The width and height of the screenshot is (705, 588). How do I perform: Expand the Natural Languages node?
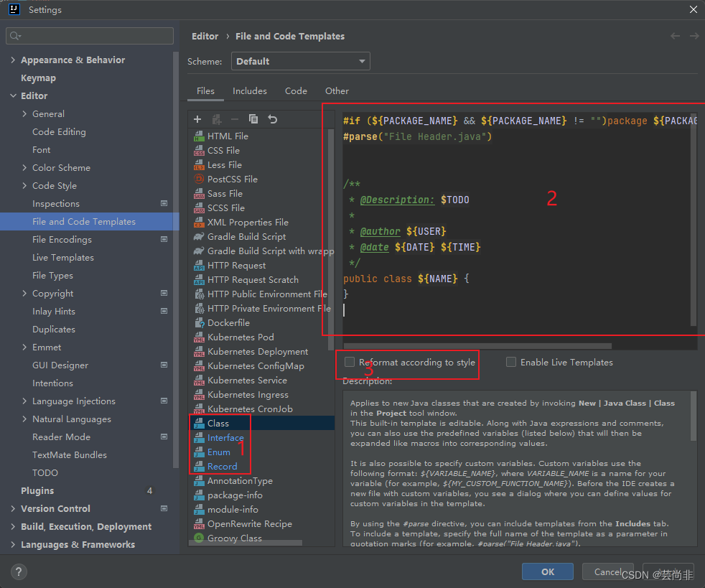coord(24,419)
